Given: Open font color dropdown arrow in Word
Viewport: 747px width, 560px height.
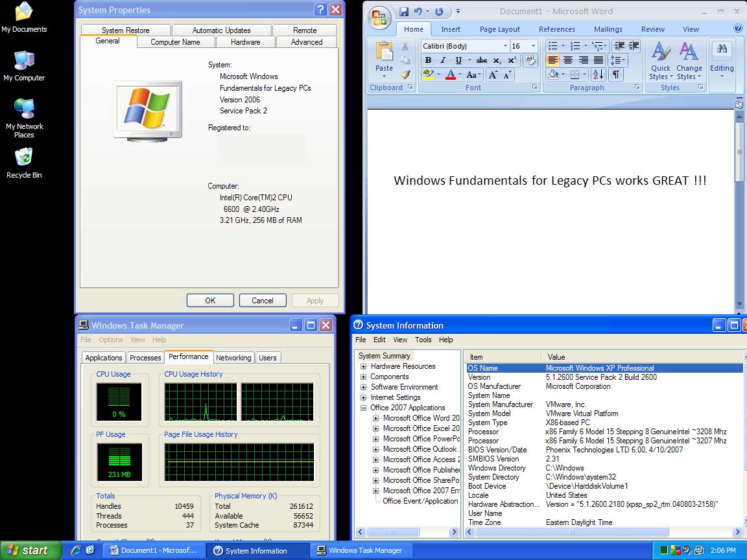Looking at the screenshot, I should tap(460, 75).
